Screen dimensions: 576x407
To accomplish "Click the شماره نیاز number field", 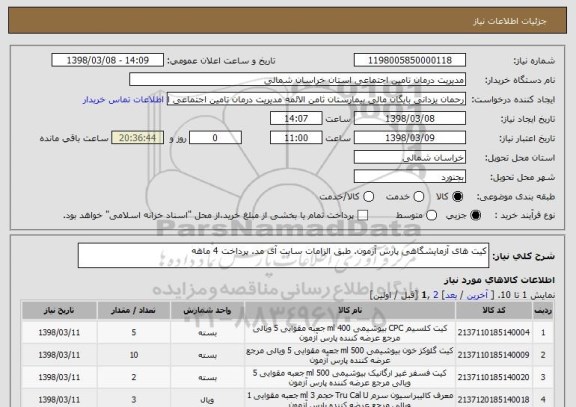I will (x=410, y=60).
